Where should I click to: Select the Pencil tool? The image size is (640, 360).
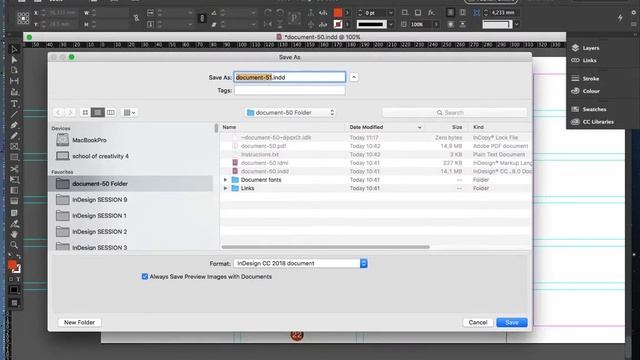click(14, 136)
